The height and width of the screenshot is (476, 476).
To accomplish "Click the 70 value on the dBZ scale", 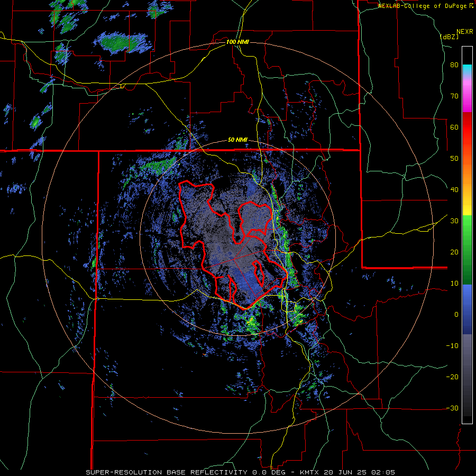I will (x=454, y=96).
